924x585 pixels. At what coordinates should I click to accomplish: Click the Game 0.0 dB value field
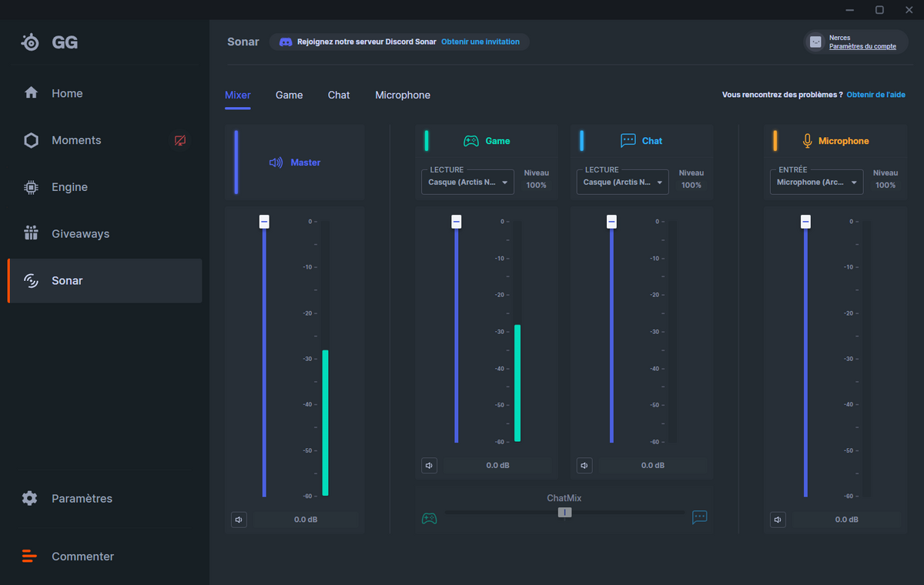[x=497, y=465]
